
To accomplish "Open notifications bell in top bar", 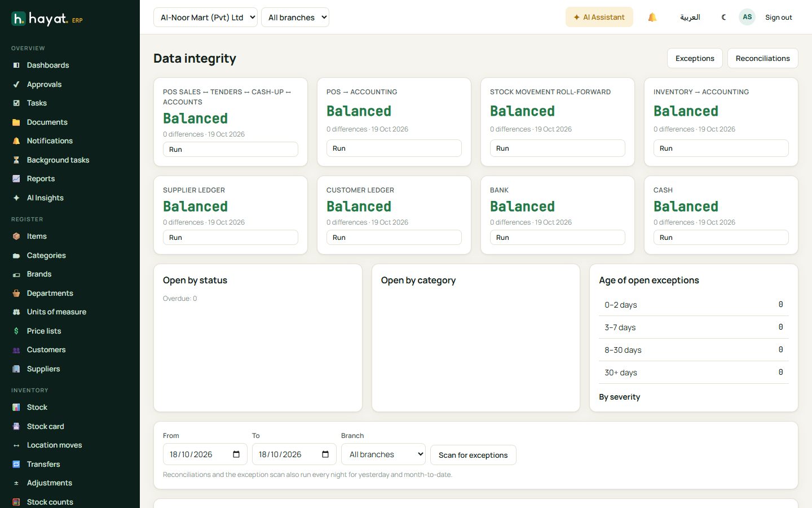I will click(x=652, y=17).
